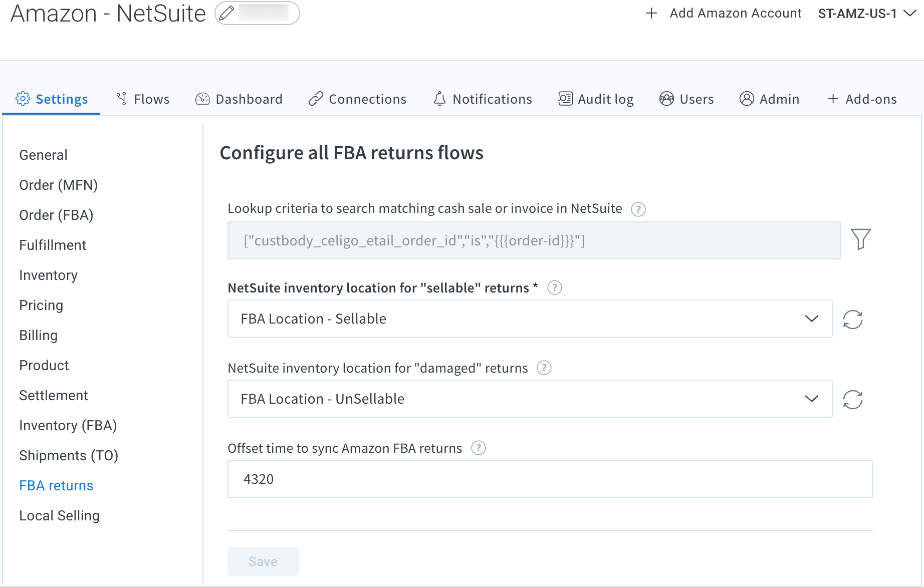This screenshot has width=924, height=587.
Task: Click help icon for "sellable" returns location
Action: (554, 288)
